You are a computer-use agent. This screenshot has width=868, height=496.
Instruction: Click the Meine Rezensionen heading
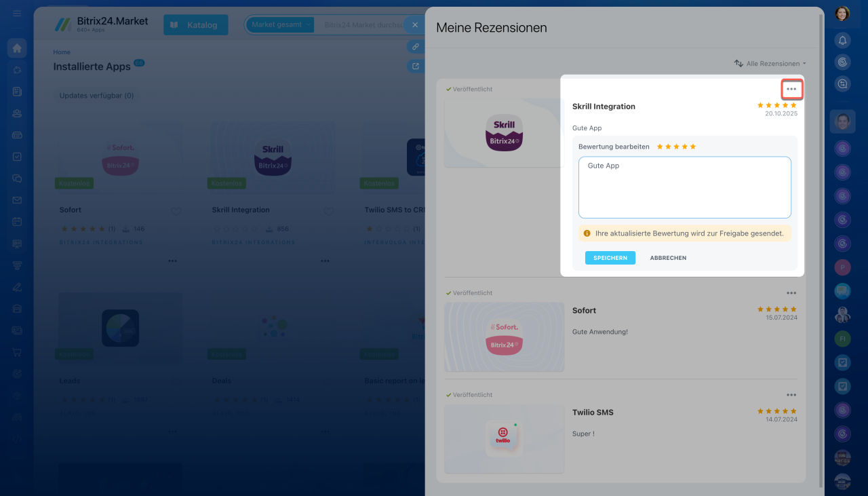[492, 28]
